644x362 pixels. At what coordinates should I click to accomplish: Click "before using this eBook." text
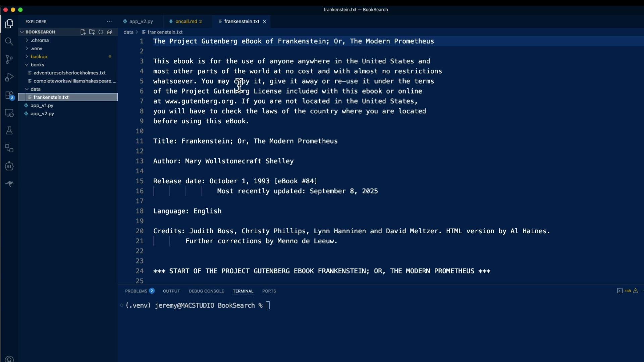201,121
